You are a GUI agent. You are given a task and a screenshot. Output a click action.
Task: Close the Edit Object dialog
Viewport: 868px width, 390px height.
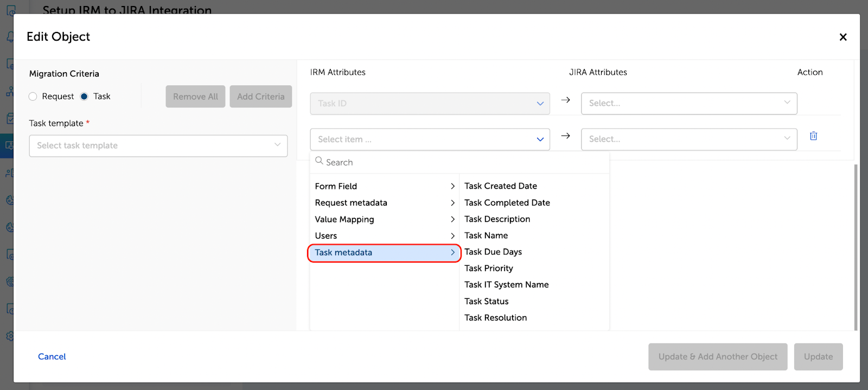click(x=843, y=37)
